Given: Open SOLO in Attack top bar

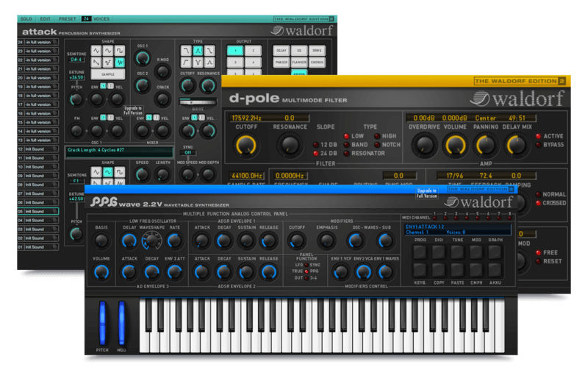Looking at the screenshot, I should coord(26,19).
